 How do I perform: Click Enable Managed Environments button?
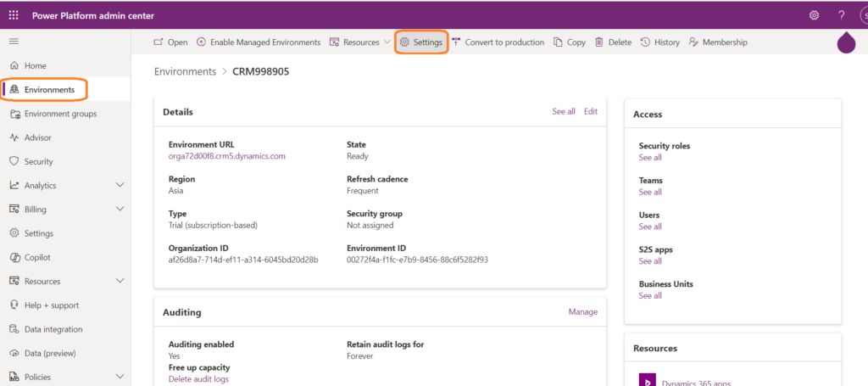point(259,42)
